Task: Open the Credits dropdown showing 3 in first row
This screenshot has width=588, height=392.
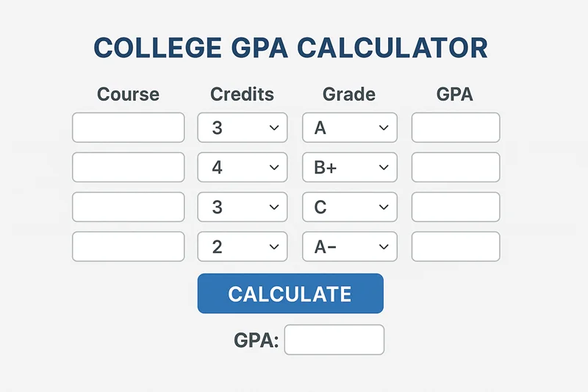Action: tap(242, 128)
